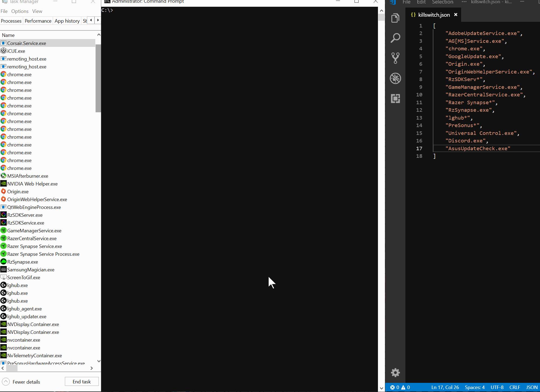Collapse details with Fewer details arrow
Viewport: 540px width, 392px height.
click(x=6, y=382)
